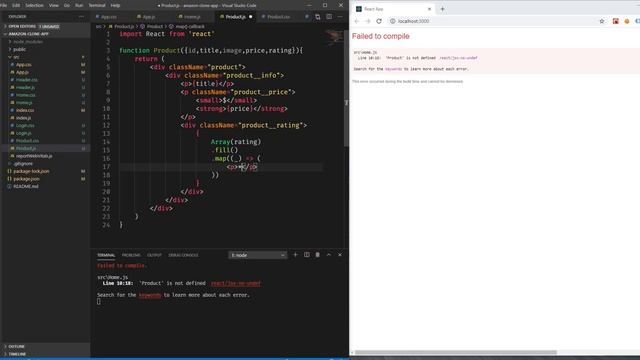Open the View menu
640x360 pixels.
53,5
